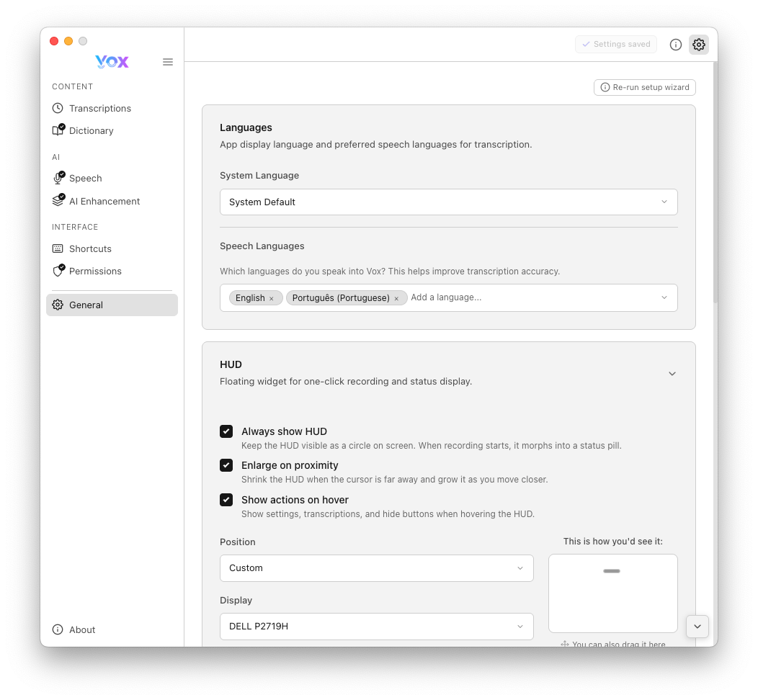The height and width of the screenshot is (700, 758).
Task: Select the Shortcuts keyboard icon
Action: click(x=59, y=248)
